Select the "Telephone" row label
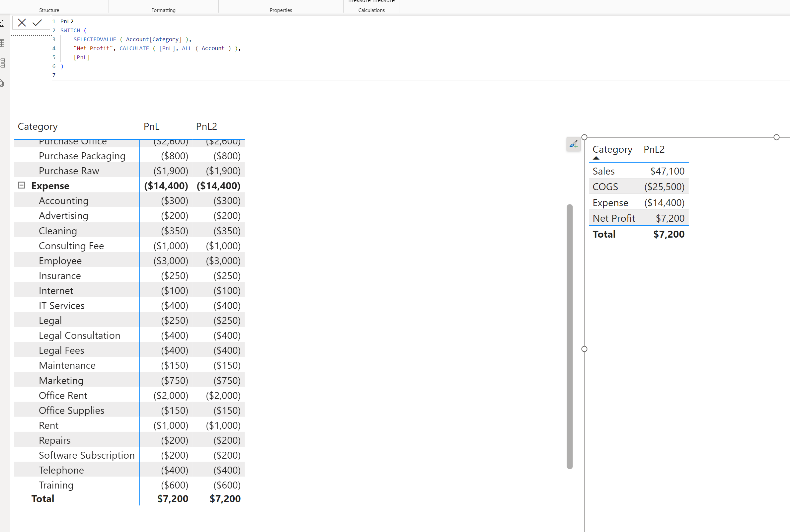The height and width of the screenshot is (532, 790). coord(61,470)
